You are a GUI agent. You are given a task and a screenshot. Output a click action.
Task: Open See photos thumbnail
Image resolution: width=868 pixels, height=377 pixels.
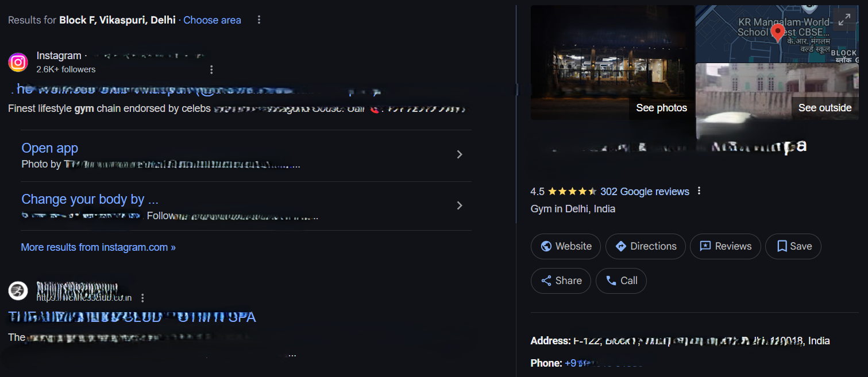612,63
